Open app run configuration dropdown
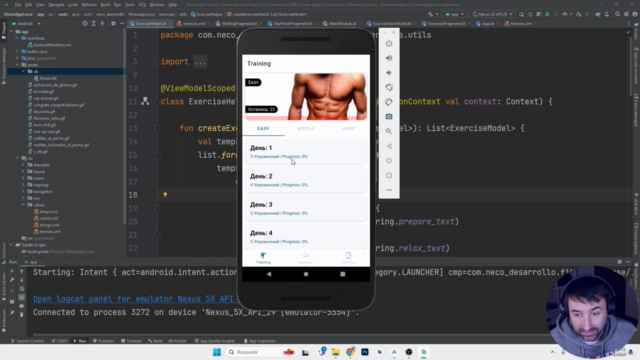This screenshot has width=640, height=360. [x=455, y=14]
